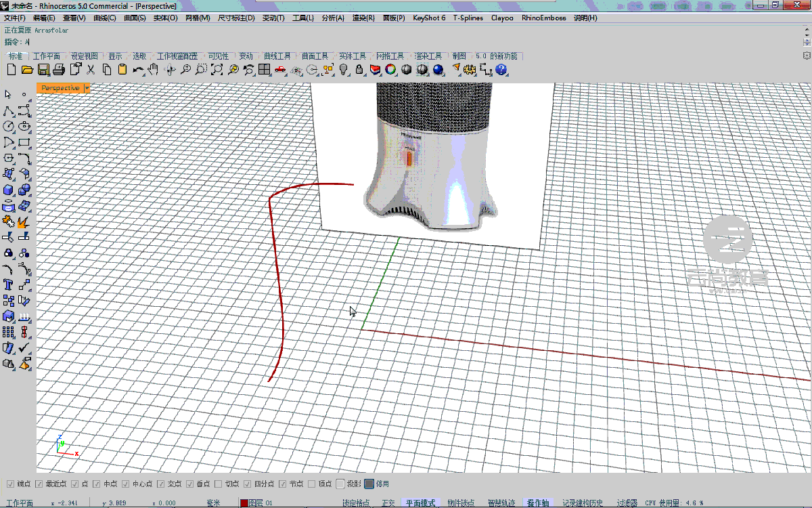Paste from clipboard icon

122,69
